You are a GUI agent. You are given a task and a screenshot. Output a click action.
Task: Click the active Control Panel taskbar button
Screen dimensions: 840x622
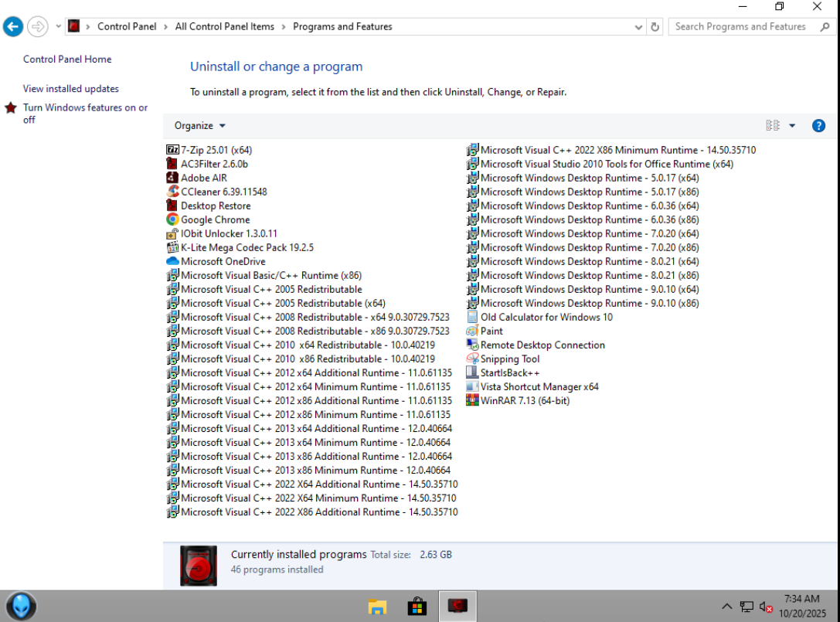(x=457, y=607)
